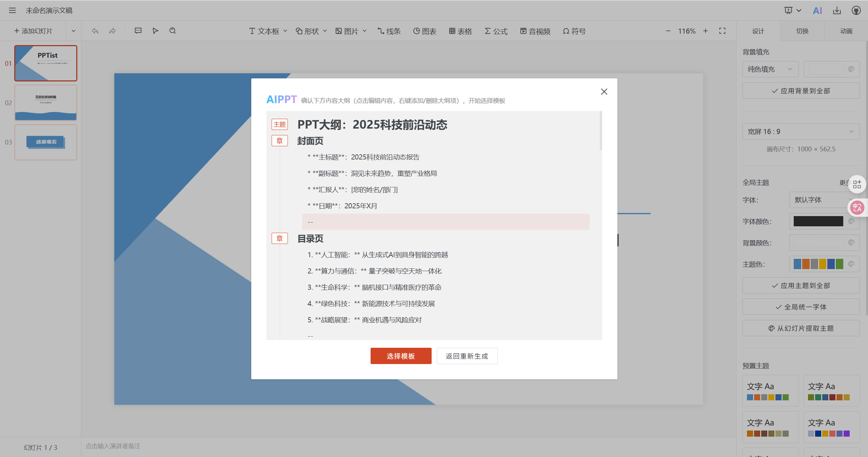Open the 纯色填充 fill type dropdown

click(770, 69)
